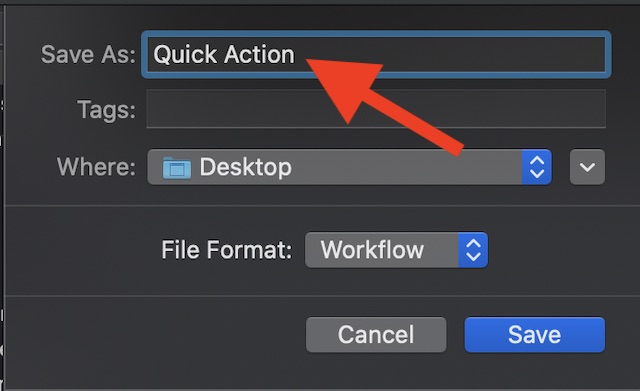Click the Save button

point(535,335)
